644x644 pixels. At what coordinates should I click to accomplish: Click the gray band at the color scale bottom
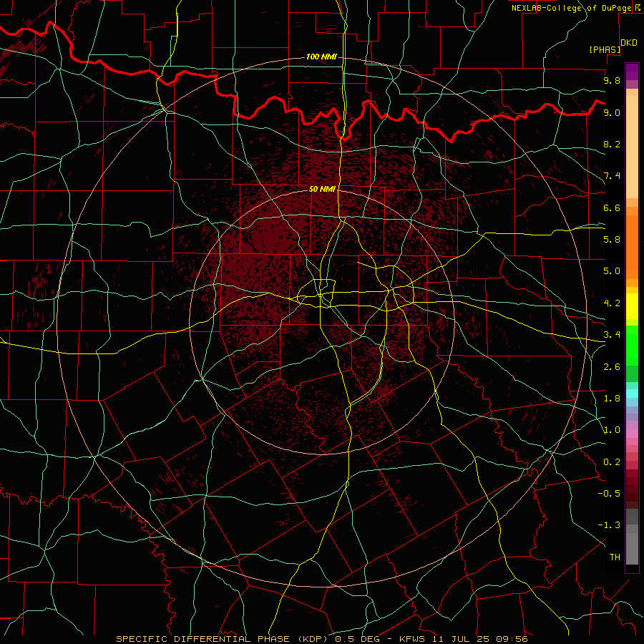(x=632, y=548)
